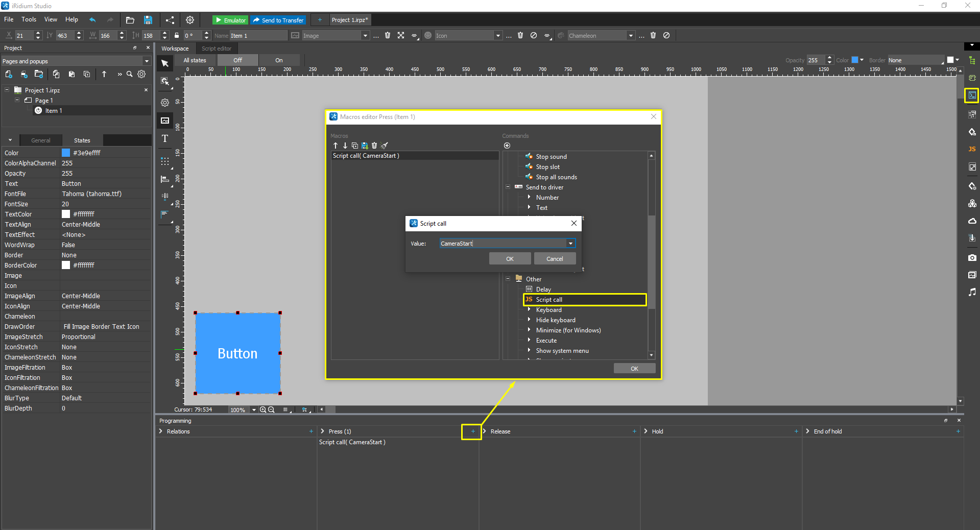Select the Off state tab

click(x=237, y=60)
